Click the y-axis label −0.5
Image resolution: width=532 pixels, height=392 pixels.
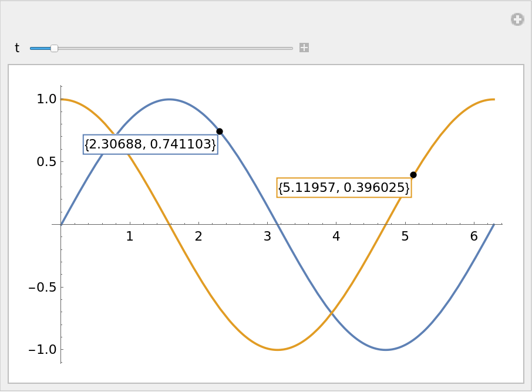(x=42, y=287)
